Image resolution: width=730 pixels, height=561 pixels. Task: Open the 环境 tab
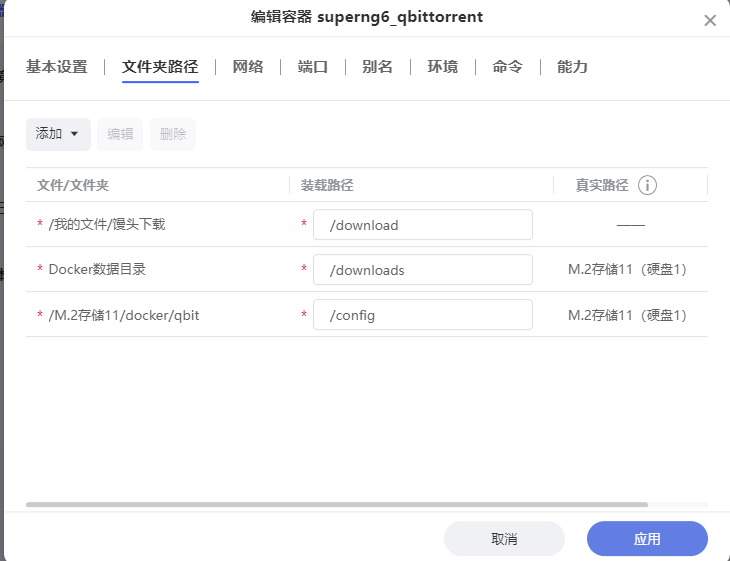[442, 67]
